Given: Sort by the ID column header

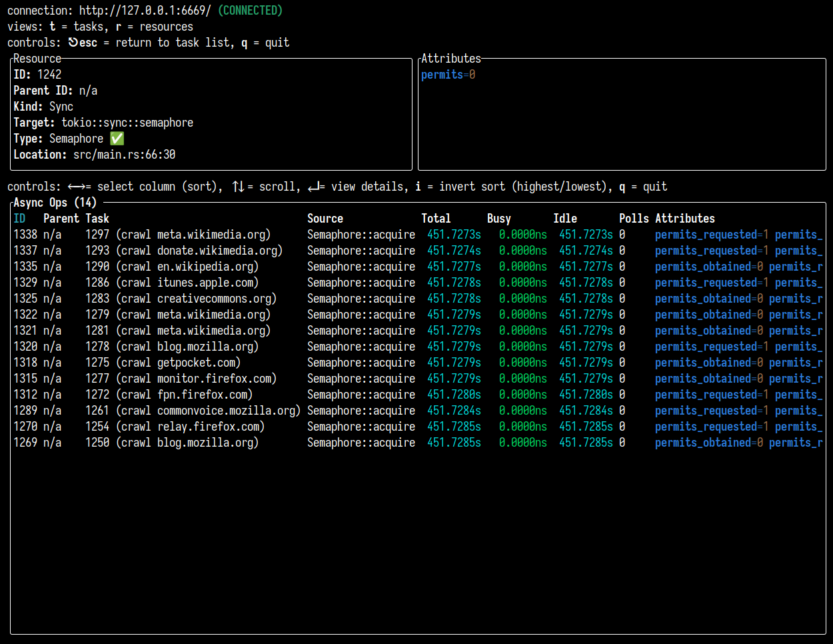Looking at the screenshot, I should pyautogui.click(x=19, y=219).
